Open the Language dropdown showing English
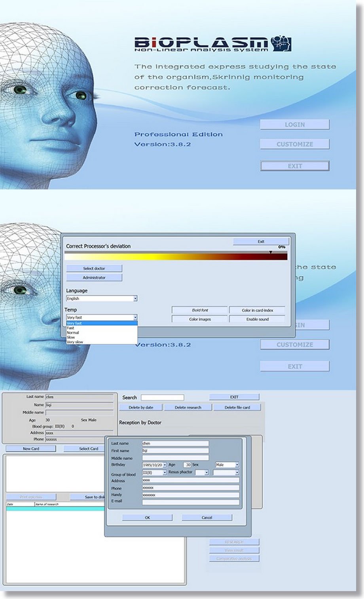The image size is (364, 599). click(x=102, y=298)
